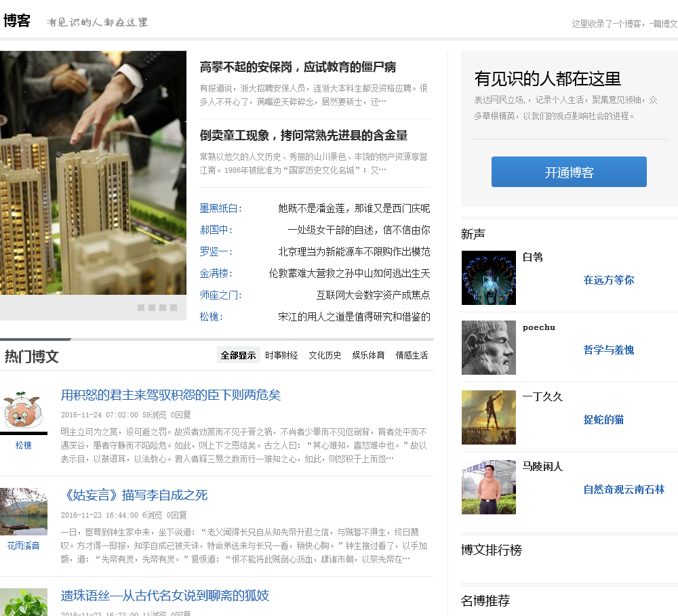Select the third carousel indicator dot
The height and width of the screenshot is (616, 678).
163,308
